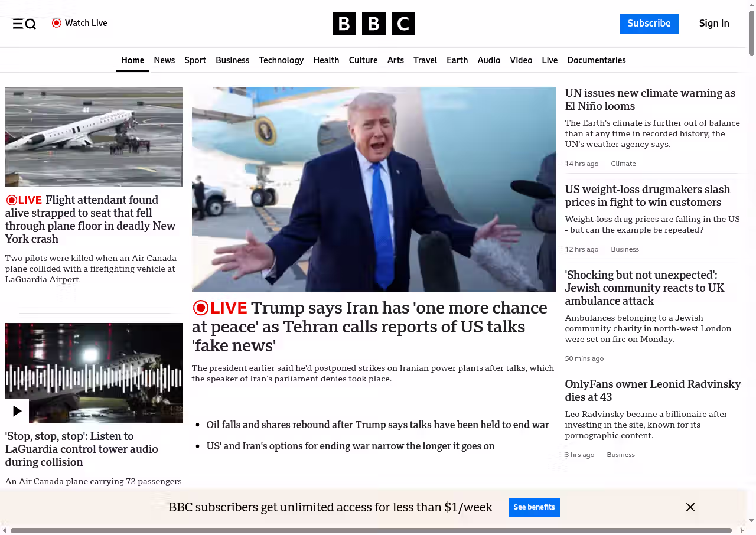
Task: Click the BBC logo
Action: (373, 24)
